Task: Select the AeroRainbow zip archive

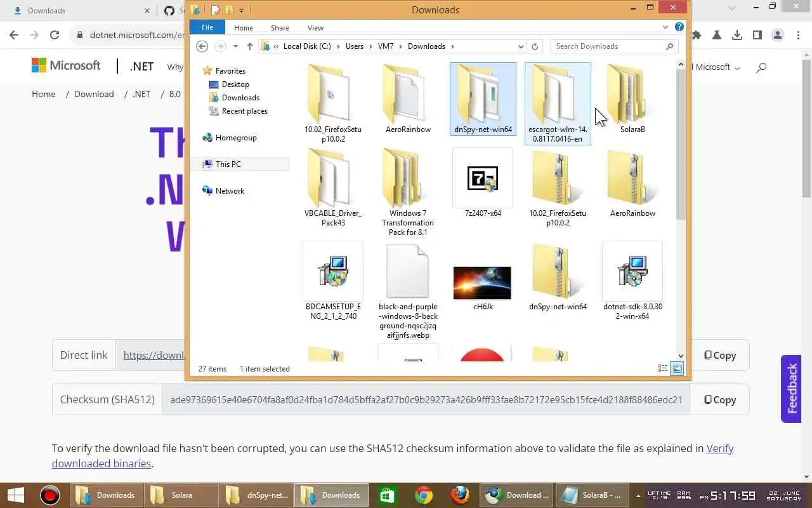Action: pyautogui.click(x=632, y=184)
